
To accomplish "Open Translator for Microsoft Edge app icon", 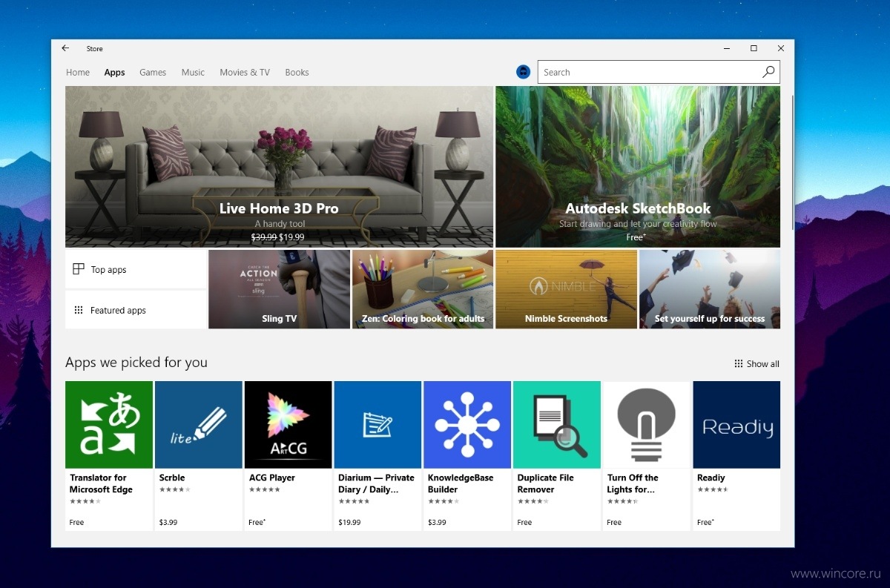I will [x=109, y=425].
